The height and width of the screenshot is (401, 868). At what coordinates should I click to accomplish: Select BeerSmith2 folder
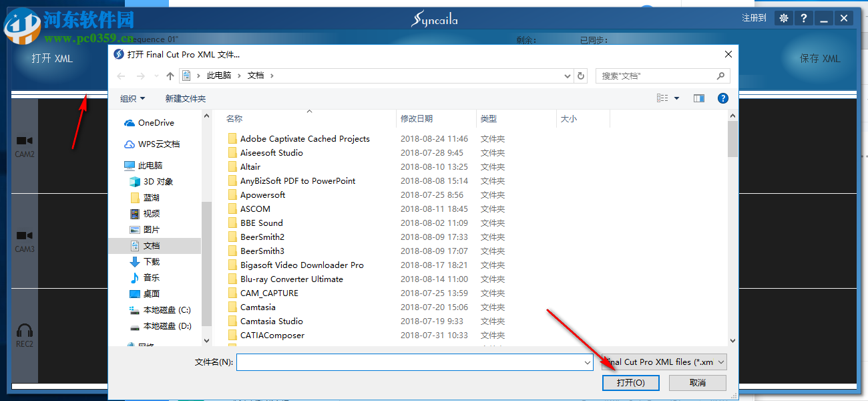pos(256,237)
